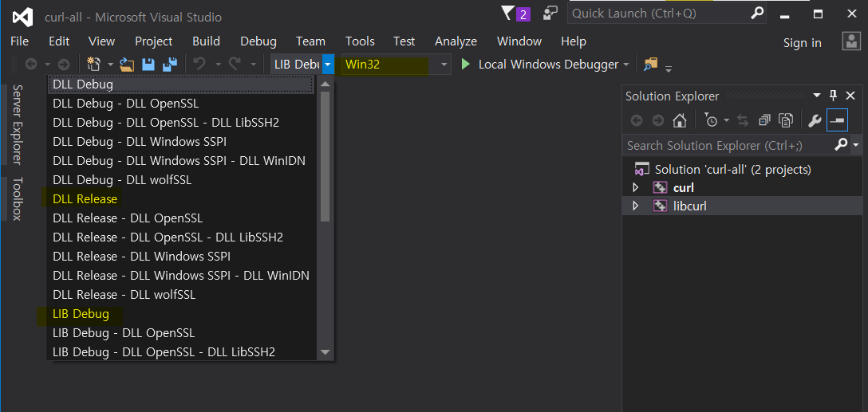Close the Solution Explorer panel
Image resolution: width=868 pixels, height=412 pixels.
pyautogui.click(x=850, y=96)
